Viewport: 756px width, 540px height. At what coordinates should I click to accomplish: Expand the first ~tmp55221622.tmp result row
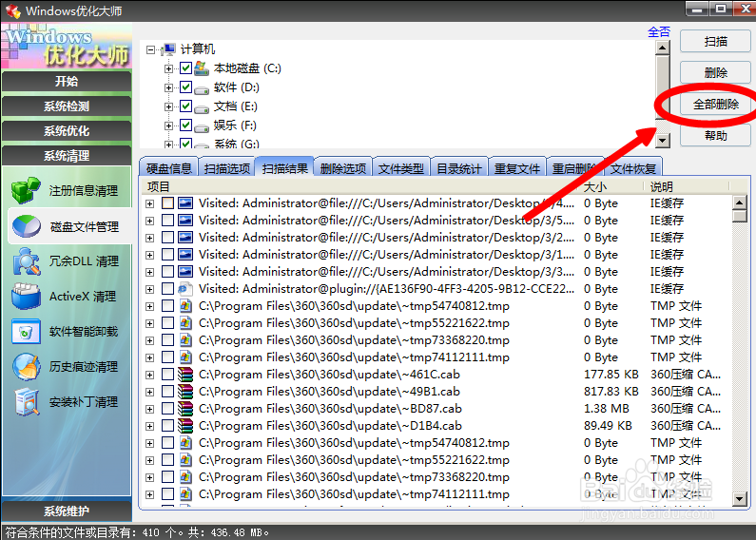(x=150, y=323)
